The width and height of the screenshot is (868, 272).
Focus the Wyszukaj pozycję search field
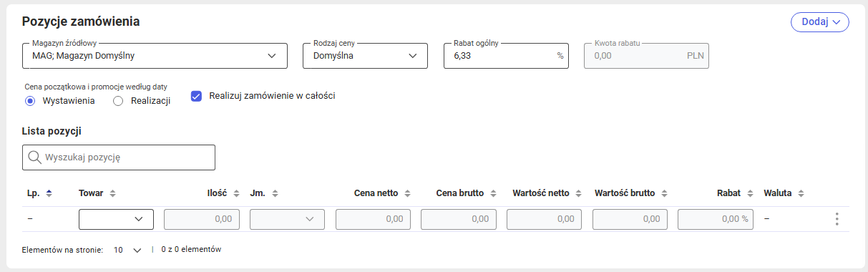119,157
